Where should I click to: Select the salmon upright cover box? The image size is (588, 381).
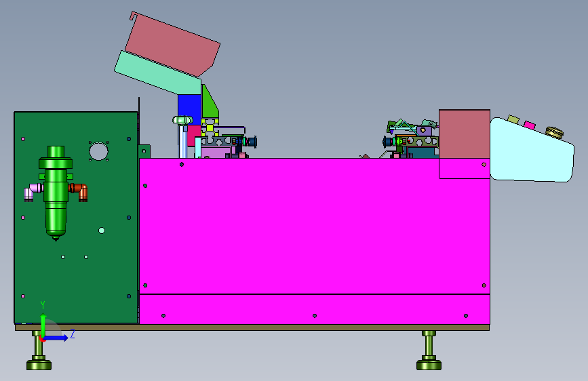pos(465,134)
